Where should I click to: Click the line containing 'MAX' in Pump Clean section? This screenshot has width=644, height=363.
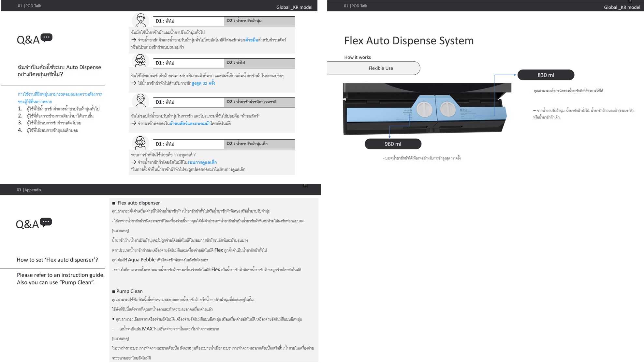166,329
